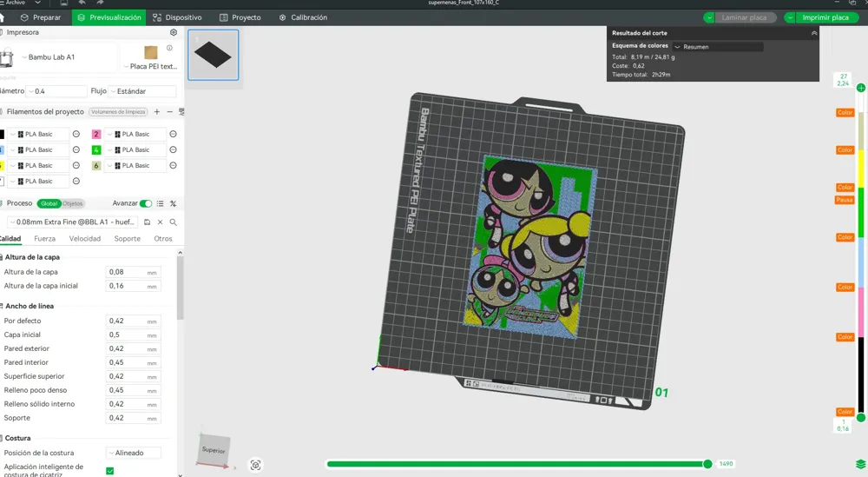Viewport: 868px width, 477px height.
Task: Click the green layers icon at bottom right
Action: click(x=860, y=464)
